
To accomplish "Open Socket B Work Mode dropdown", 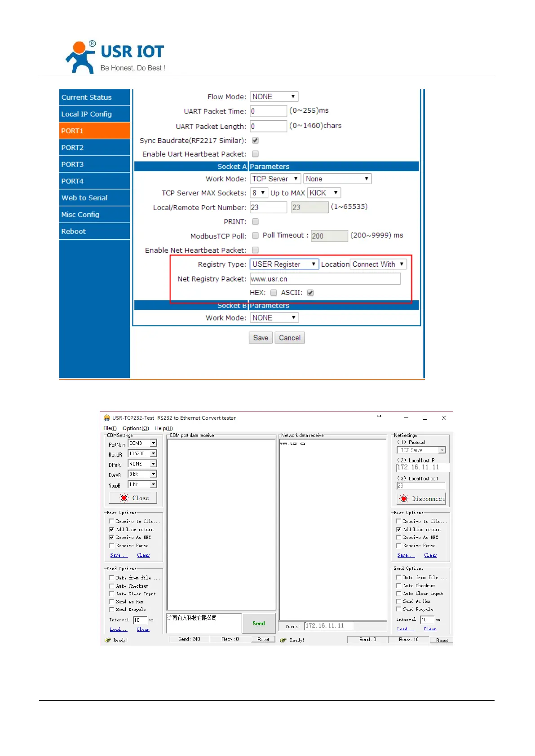I will point(274,317).
